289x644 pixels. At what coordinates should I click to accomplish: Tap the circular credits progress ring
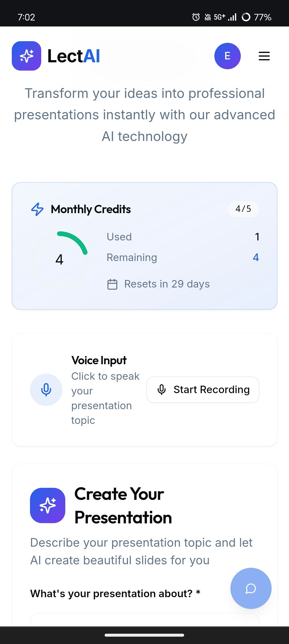59,259
